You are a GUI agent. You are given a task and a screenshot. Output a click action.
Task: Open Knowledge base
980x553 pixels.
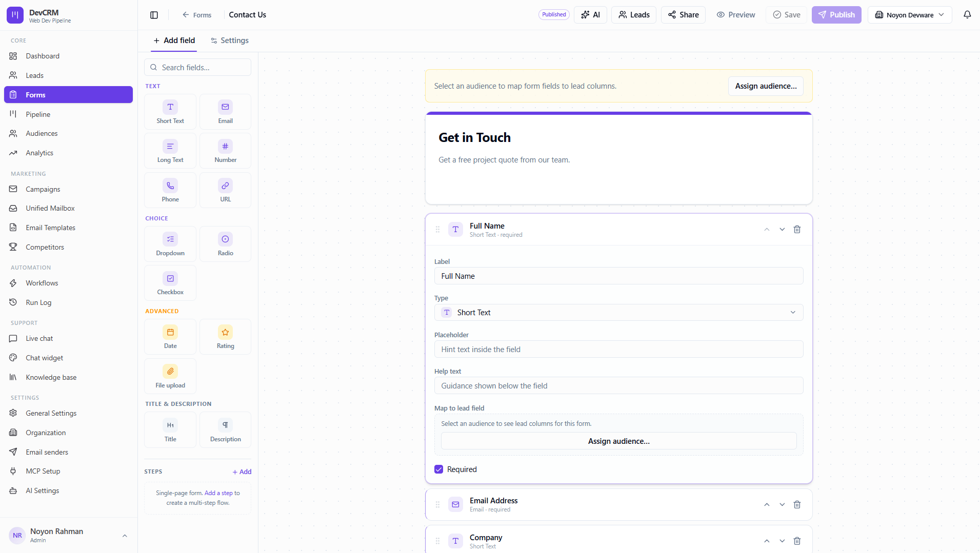[x=68, y=377]
